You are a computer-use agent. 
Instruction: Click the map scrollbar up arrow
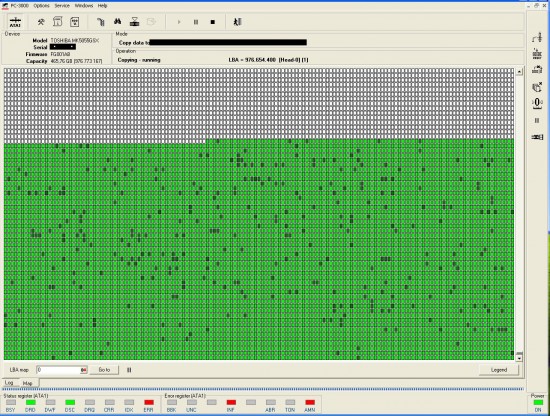coord(519,72)
